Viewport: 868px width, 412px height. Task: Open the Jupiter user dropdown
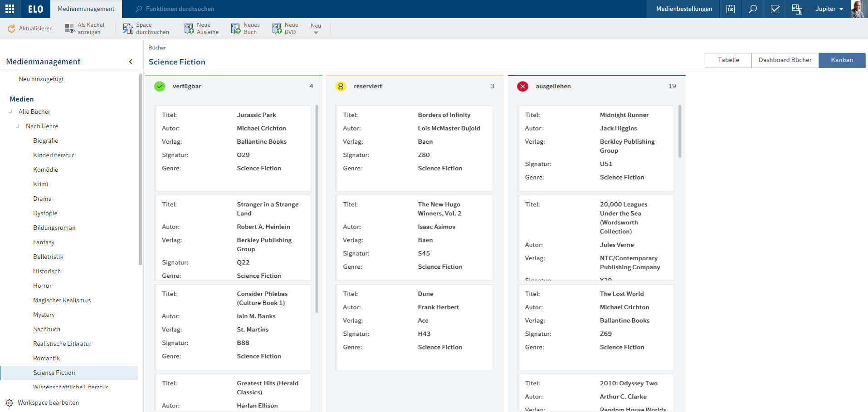click(829, 9)
